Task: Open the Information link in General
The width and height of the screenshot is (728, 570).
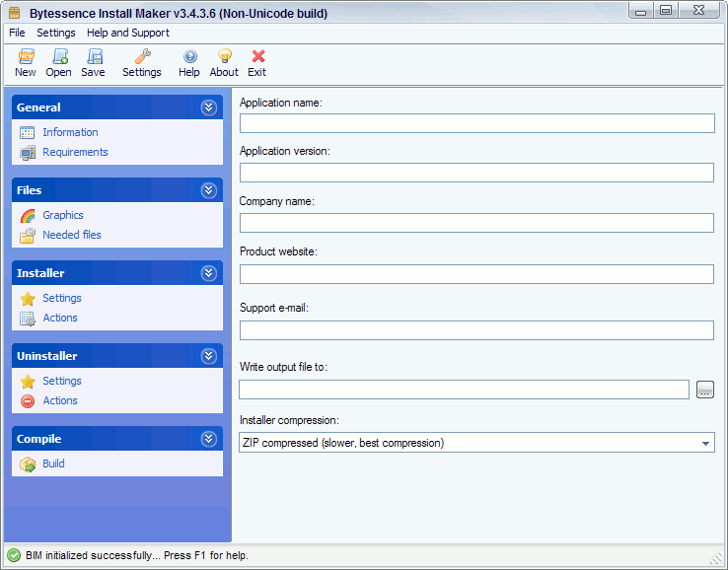Action: (x=71, y=132)
